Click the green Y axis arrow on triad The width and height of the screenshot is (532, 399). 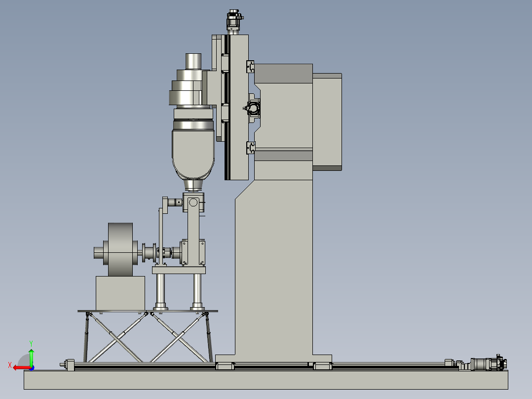pyautogui.click(x=31, y=357)
